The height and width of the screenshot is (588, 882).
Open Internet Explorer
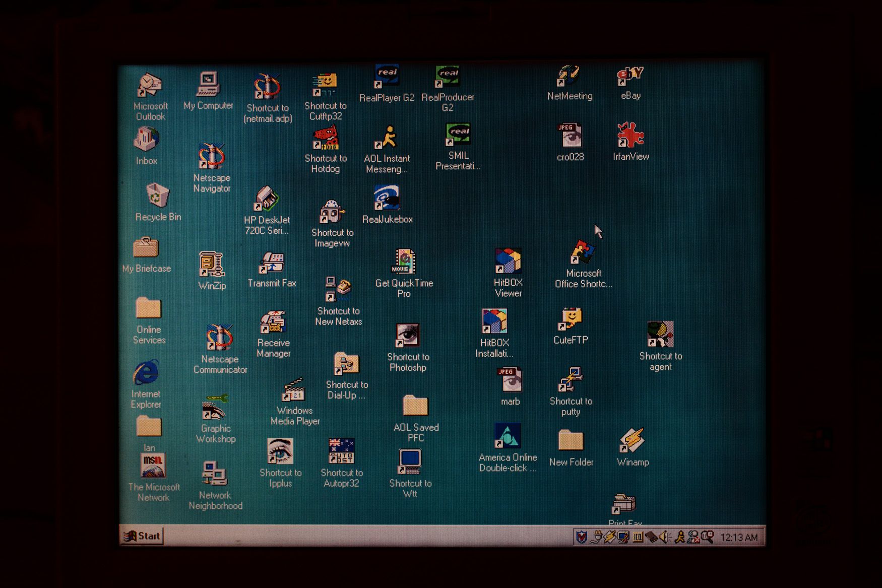146,374
